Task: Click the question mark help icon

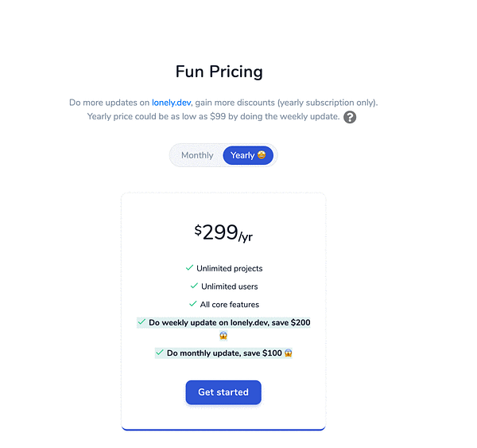Action: (350, 117)
